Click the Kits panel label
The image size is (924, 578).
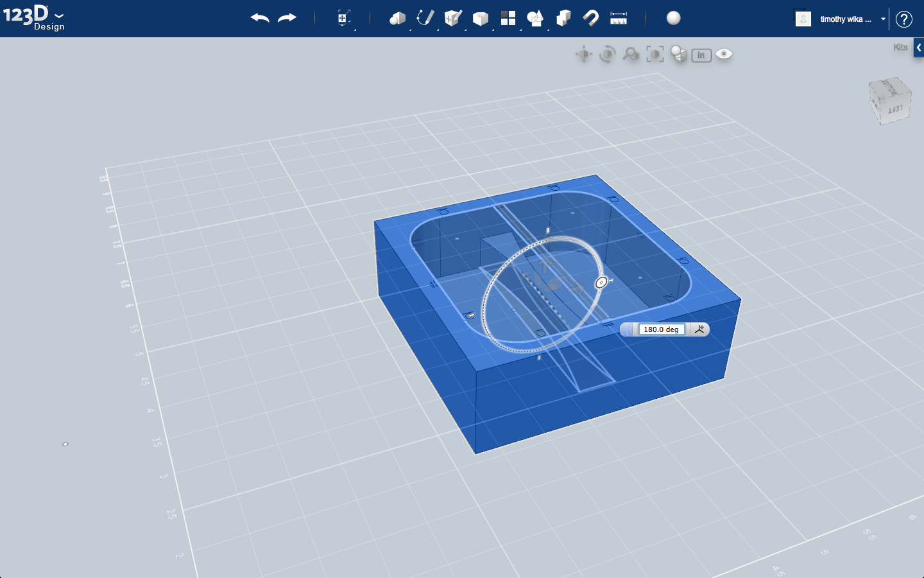900,48
